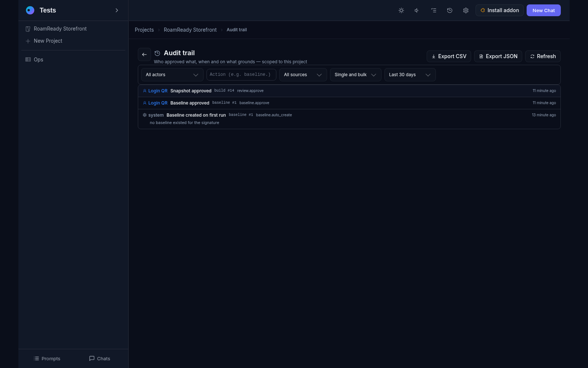Open the Single and bulk dropdown
This screenshot has height=368, width=588.
tap(355, 75)
